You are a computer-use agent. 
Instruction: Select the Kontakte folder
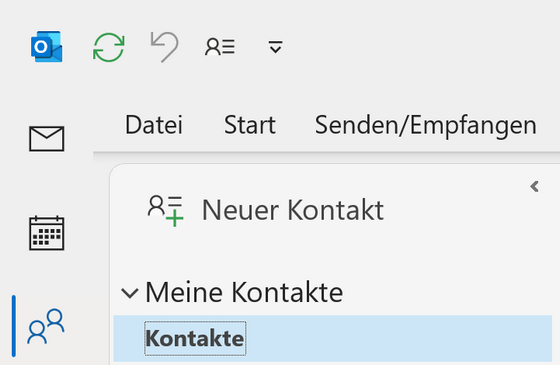point(333,338)
